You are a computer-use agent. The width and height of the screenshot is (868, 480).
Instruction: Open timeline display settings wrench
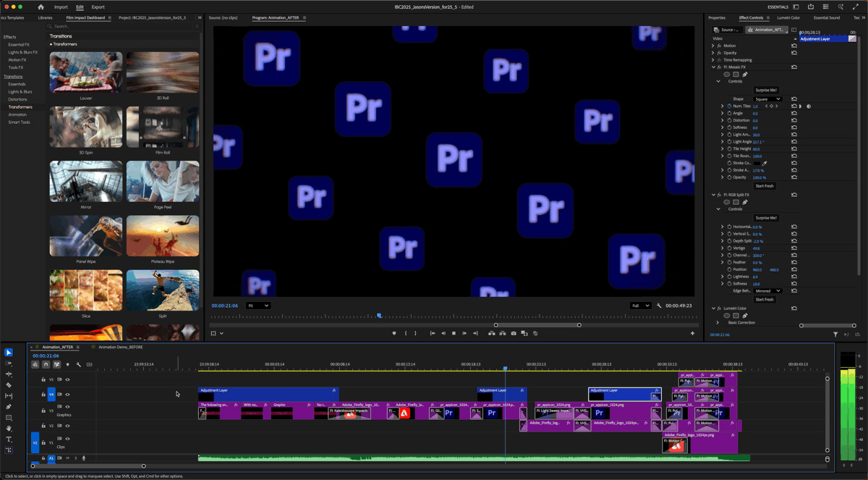pyautogui.click(x=78, y=364)
